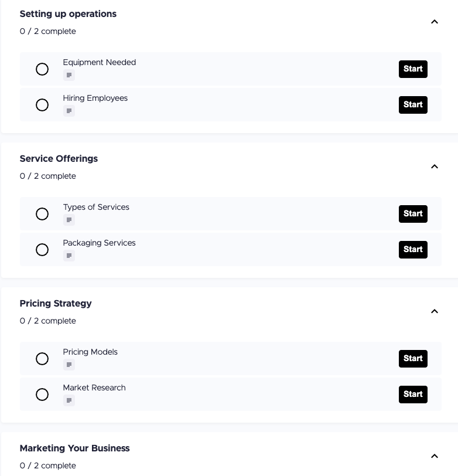Open note icon under Types of Services
This screenshot has height=476, width=458.
pos(69,220)
